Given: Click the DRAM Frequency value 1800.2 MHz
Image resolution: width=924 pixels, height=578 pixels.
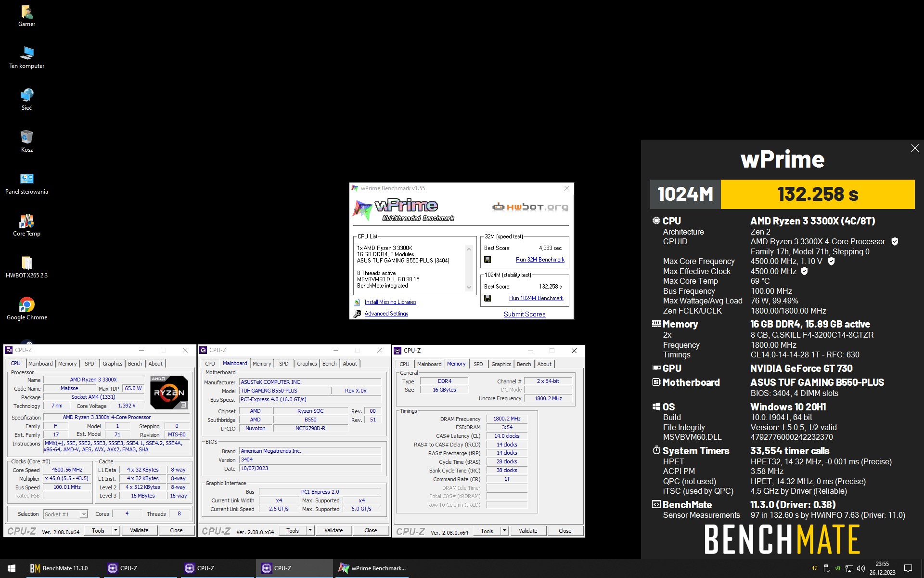Looking at the screenshot, I should [x=507, y=419].
